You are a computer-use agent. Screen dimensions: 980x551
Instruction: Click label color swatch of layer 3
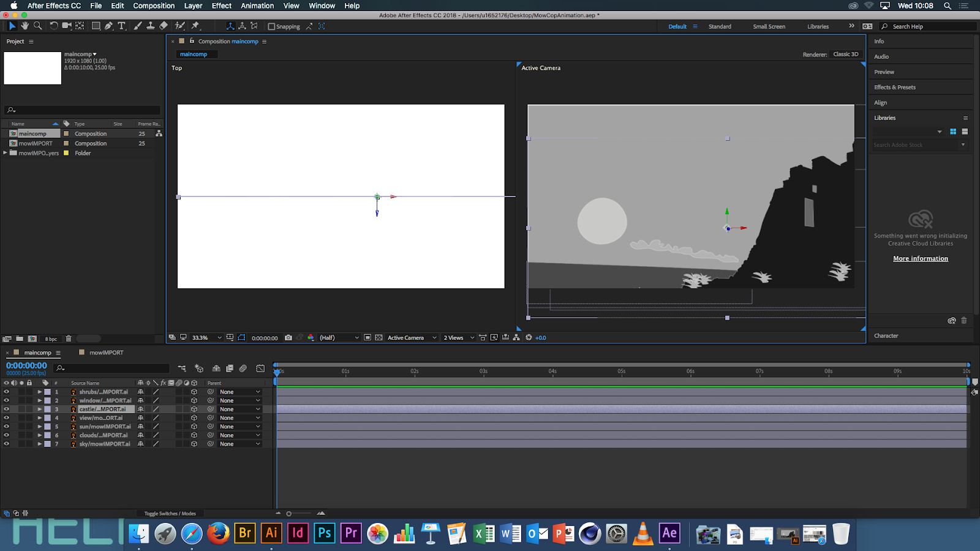(x=47, y=409)
